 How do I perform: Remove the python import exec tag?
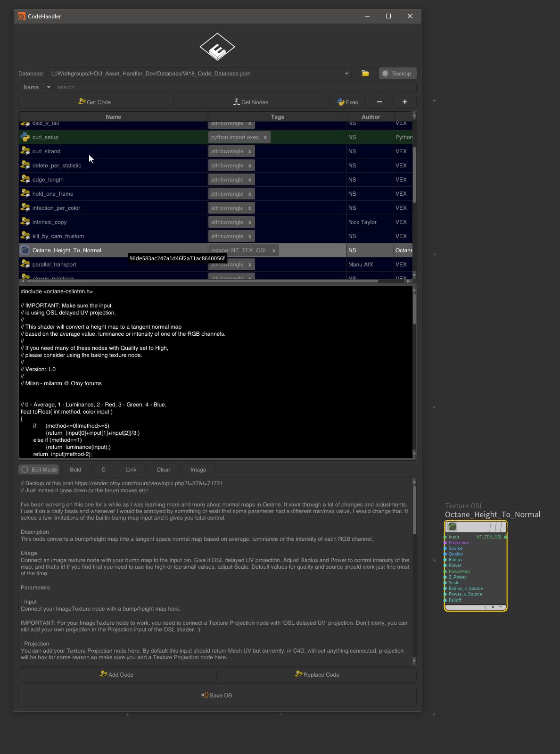click(265, 137)
